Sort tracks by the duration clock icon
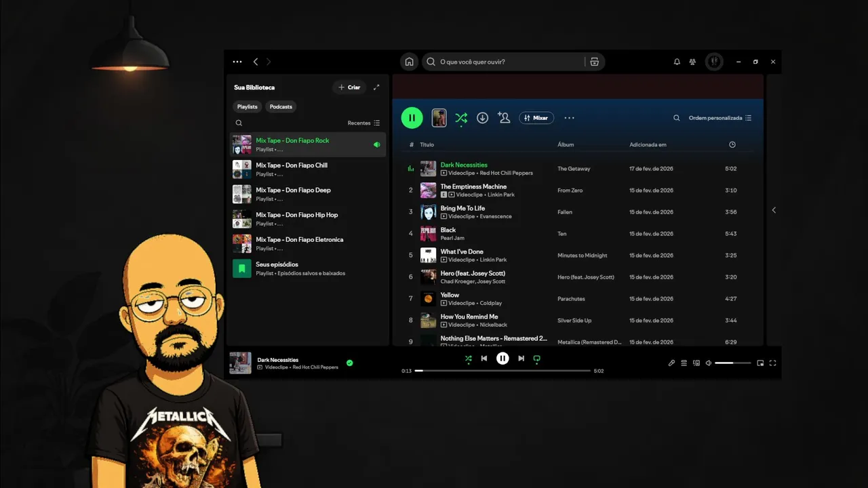Screen dimensions: 868x488 coord(732,144)
